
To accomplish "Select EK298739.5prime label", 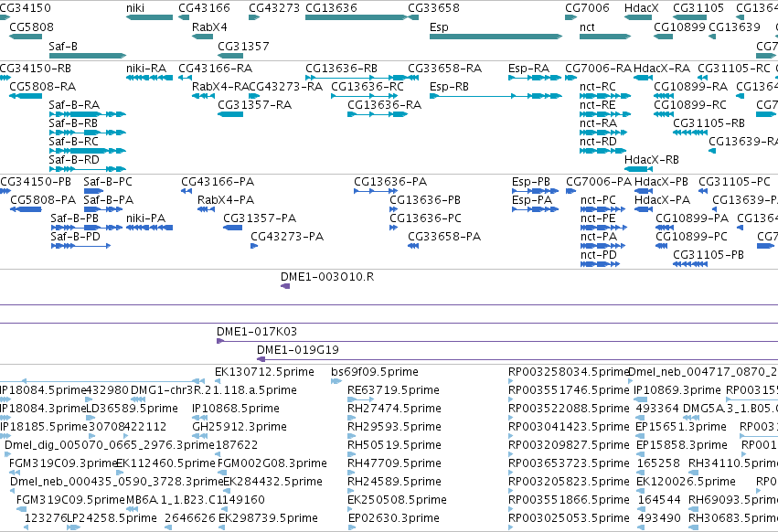I will tap(268, 518).
